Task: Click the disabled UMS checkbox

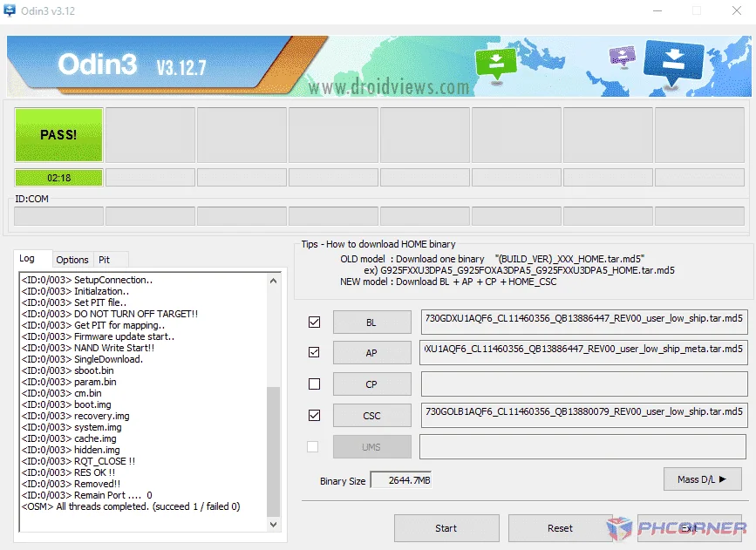Action: pos(313,447)
